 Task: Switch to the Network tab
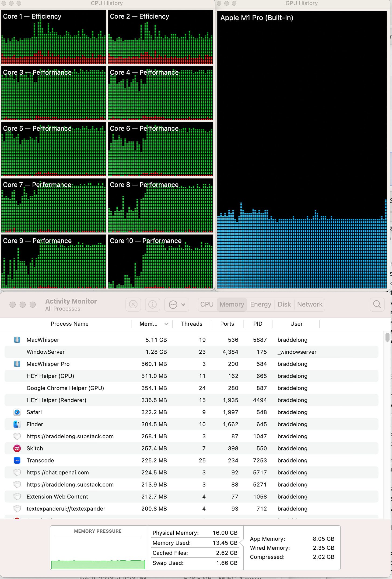click(310, 304)
